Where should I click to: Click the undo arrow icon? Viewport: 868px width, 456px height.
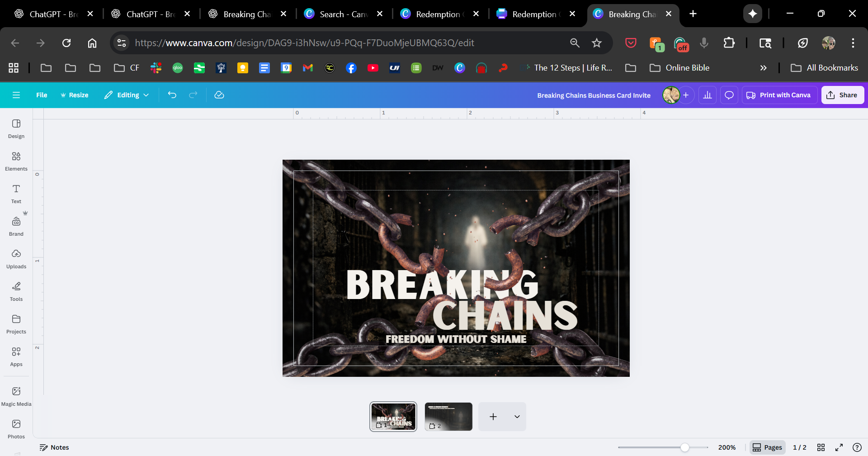[x=172, y=95]
